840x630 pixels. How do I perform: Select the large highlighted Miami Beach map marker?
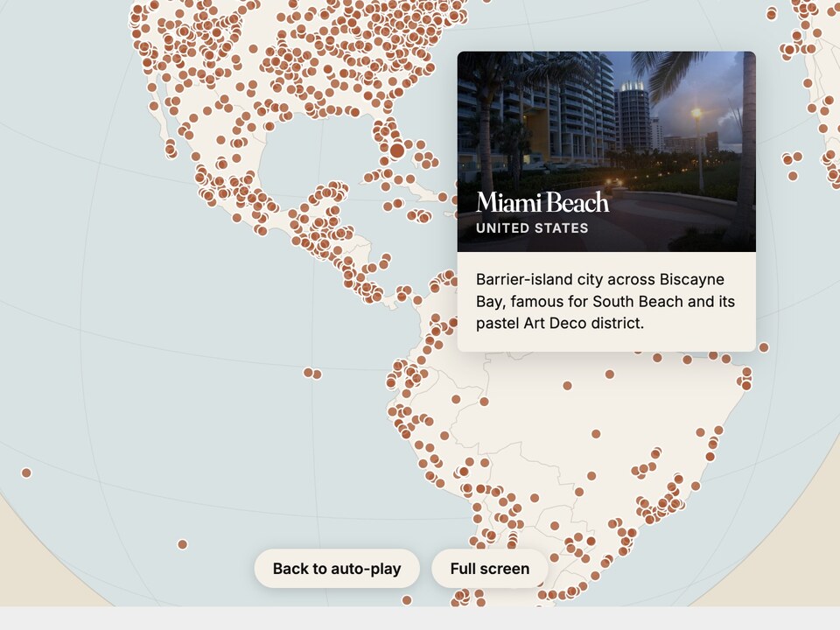point(397,150)
